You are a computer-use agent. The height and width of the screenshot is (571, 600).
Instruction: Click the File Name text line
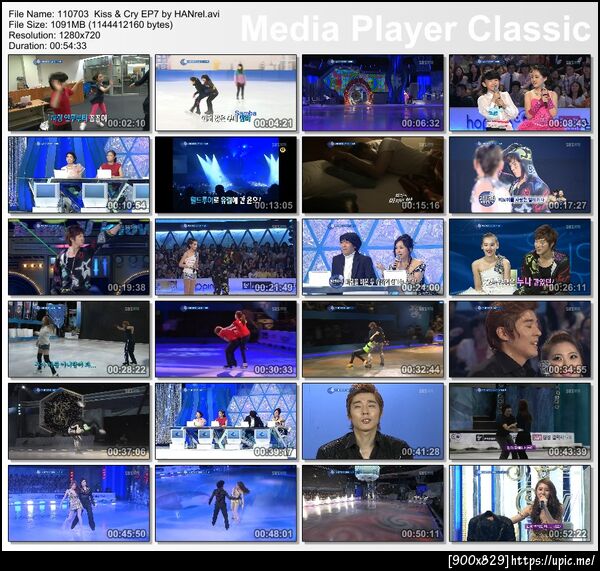pyautogui.click(x=114, y=14)
